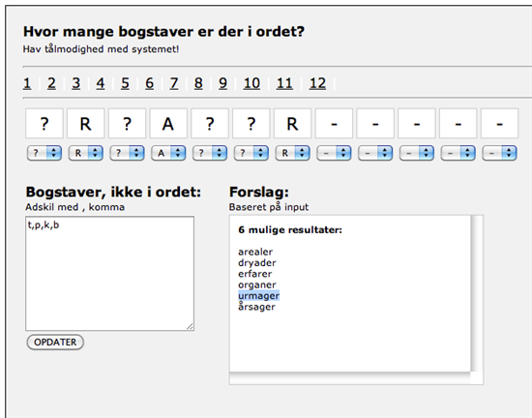Viewport: 532px width, 418px height.
Task: Click the OPDATER button
Action: click(x=55, y=342)
